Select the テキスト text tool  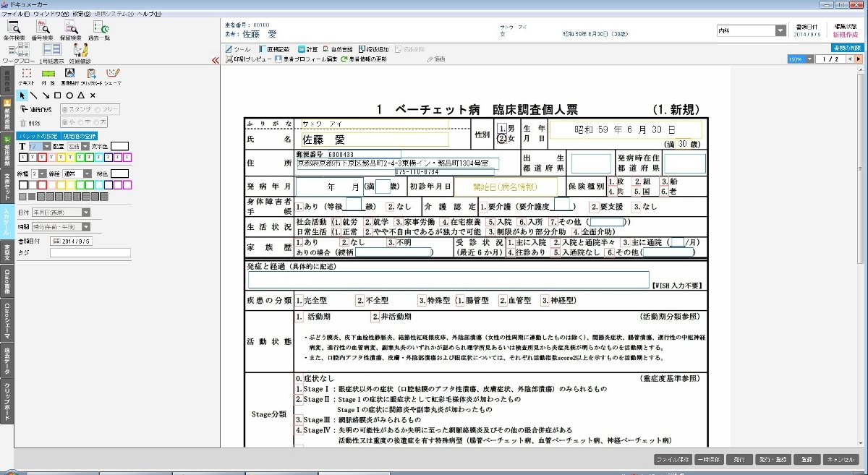[x=27, y=76]
